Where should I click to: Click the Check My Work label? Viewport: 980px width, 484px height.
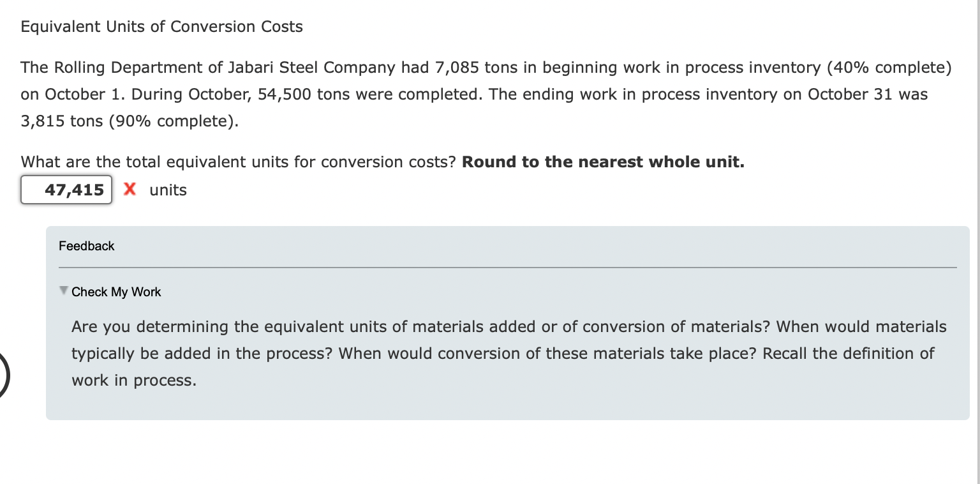pos(116,292)
